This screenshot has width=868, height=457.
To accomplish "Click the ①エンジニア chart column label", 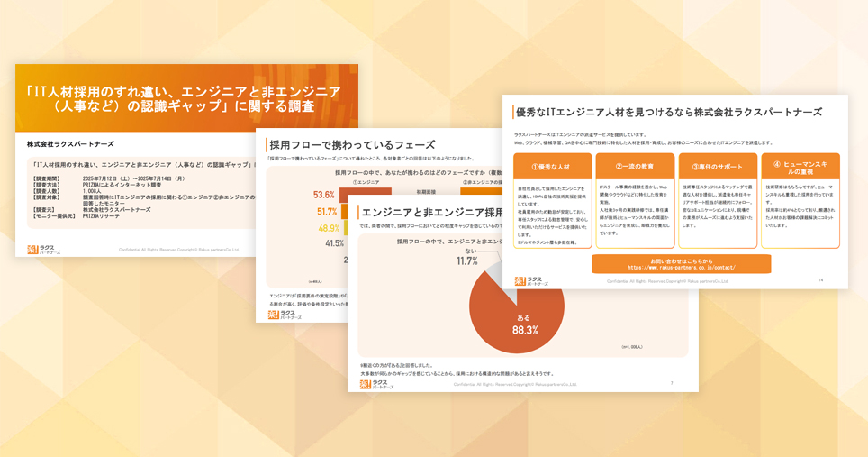I will tap(366, 182).
